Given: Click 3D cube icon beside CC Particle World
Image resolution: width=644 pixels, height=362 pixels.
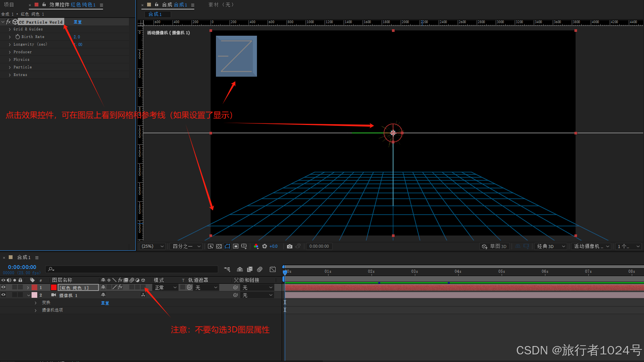Looking at the screenshot, I should [15, 22].
